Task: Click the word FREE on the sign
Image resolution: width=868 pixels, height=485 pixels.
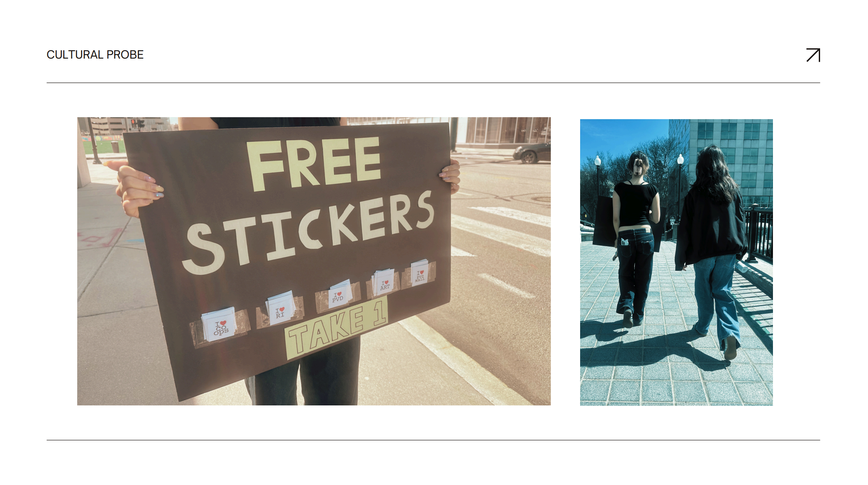Action: coord(314,164)
